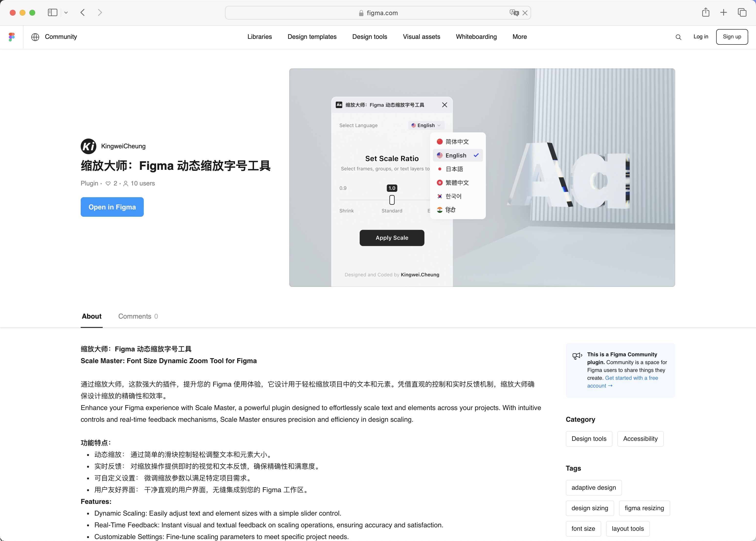Select English language option
The width and height of the screenshot is (756, 541).
tap(458, 156)
